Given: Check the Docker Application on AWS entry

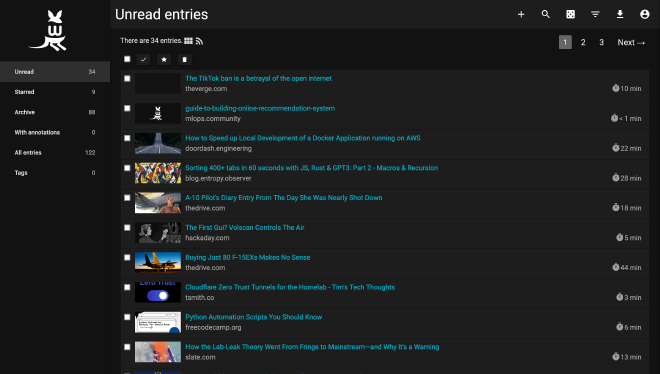Looking at the screenshot, I should tap(127, 138).
